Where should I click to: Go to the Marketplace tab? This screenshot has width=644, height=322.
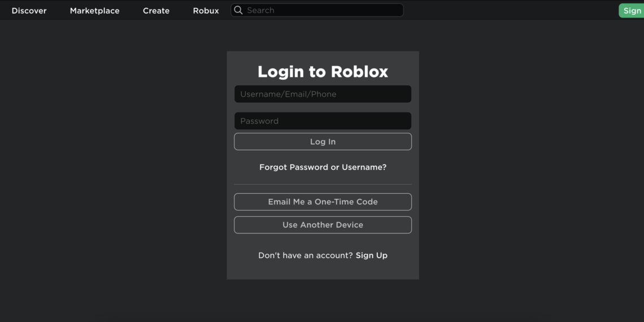(x=94, y=11)
